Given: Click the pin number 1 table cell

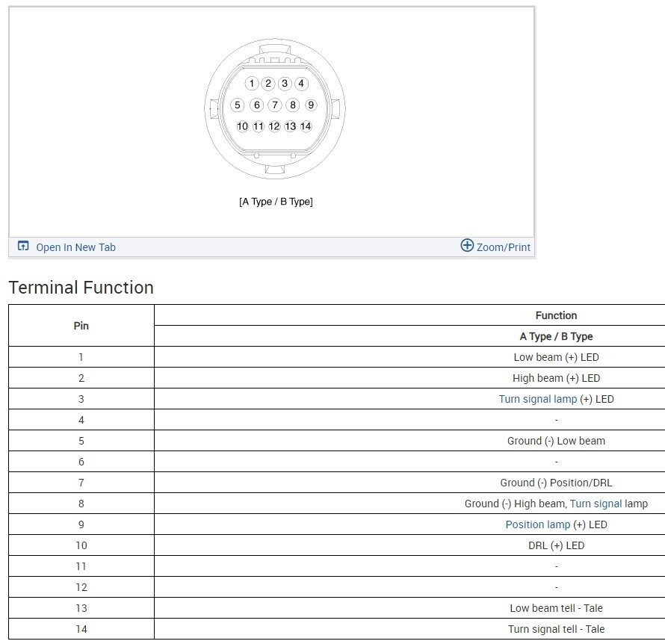Looking at the screenshot, I should coord(81,357).
